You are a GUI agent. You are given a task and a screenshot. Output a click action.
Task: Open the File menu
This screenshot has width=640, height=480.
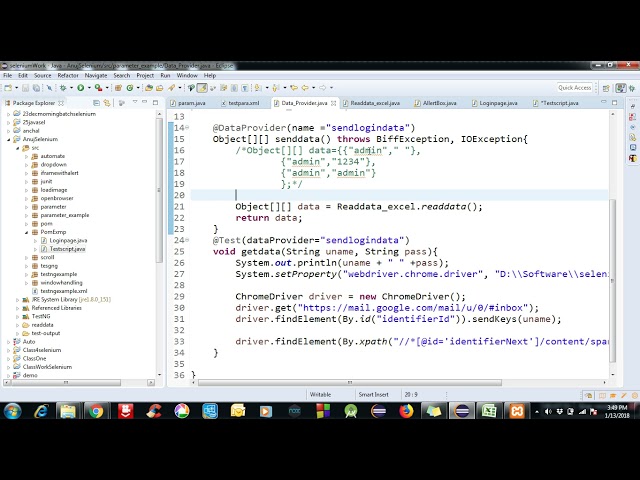pyautogui.click(x=8, y=76)
